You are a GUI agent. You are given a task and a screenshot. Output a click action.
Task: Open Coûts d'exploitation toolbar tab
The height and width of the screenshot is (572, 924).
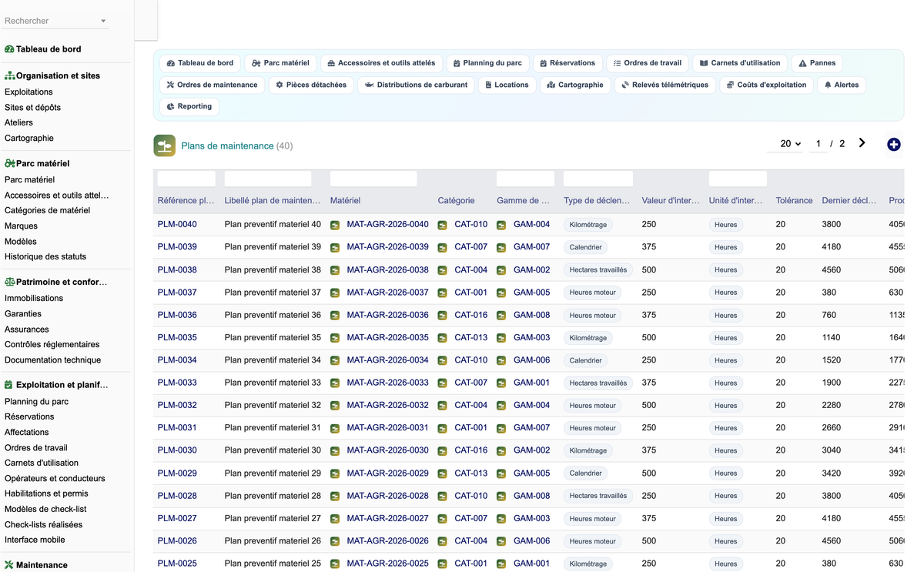[x=767, y=85]
